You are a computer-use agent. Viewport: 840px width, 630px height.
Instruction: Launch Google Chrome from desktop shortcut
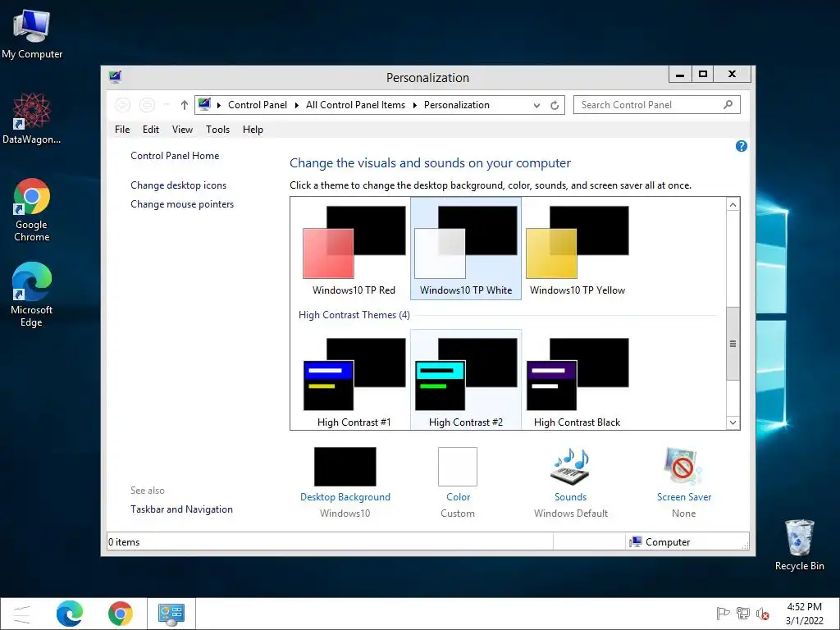32,209
